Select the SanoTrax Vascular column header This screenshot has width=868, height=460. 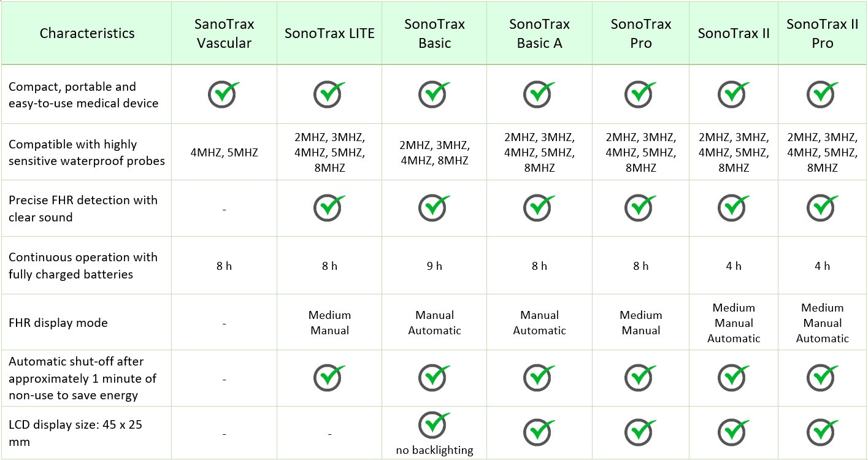tap(225, 34)
